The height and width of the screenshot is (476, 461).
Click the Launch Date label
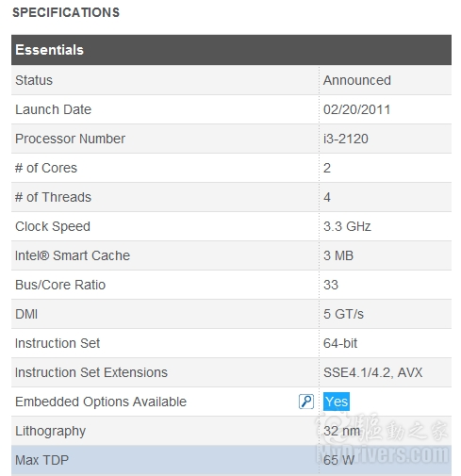point(54,109)
